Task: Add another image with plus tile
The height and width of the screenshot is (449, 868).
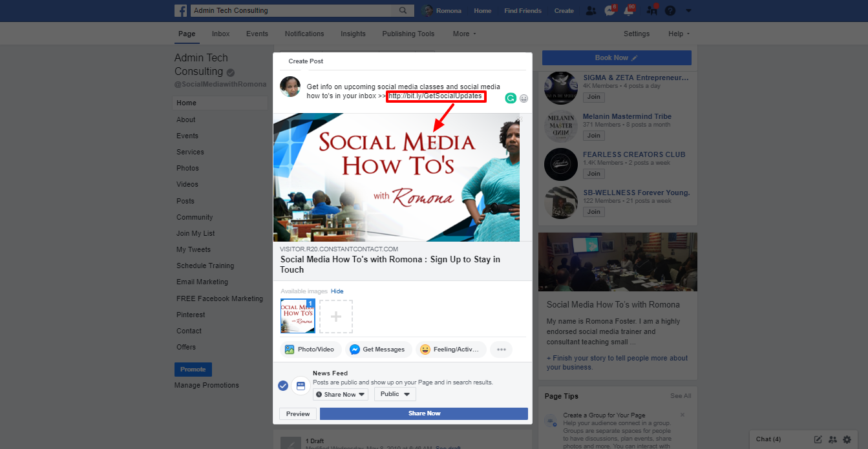Action: click(x=336, y=317)
